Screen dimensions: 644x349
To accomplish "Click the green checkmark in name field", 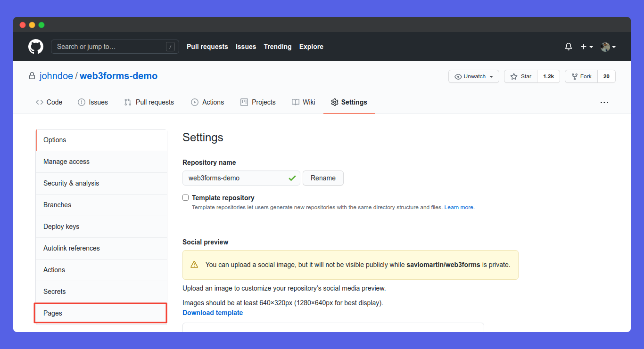I will tap(292, 178).
